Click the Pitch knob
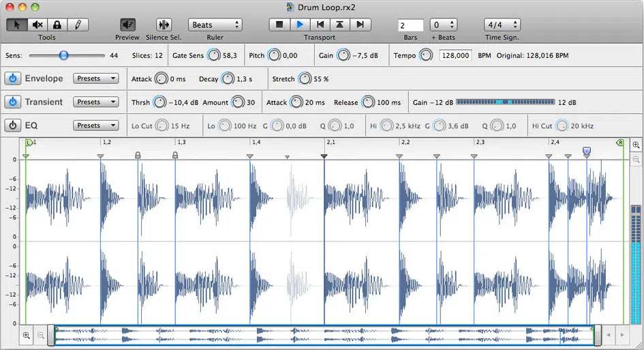Image resolution: width=644 pixels, height=350 pixels. [274, 55]
